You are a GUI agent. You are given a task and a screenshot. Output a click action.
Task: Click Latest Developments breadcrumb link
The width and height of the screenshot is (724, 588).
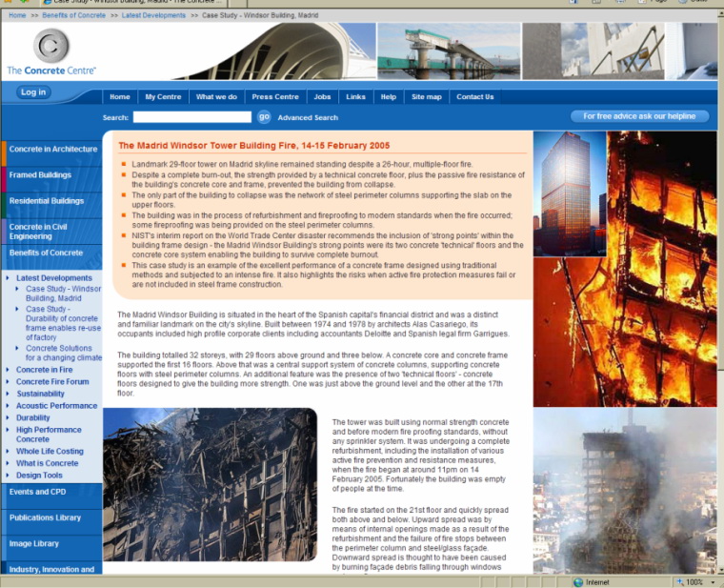153,15
